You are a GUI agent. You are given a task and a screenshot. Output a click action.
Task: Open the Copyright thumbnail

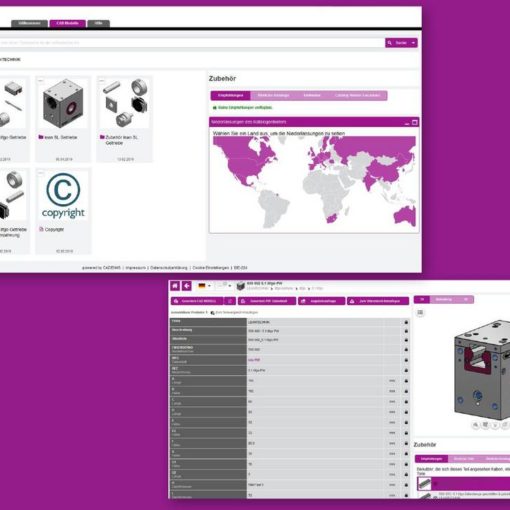coord(63,196)
